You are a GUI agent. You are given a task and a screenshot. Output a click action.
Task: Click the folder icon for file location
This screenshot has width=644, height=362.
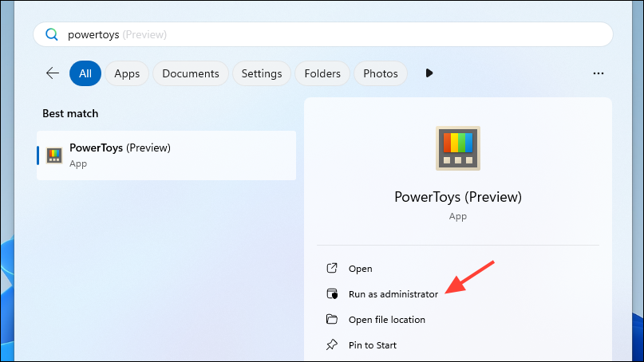(x=332, y=319)
